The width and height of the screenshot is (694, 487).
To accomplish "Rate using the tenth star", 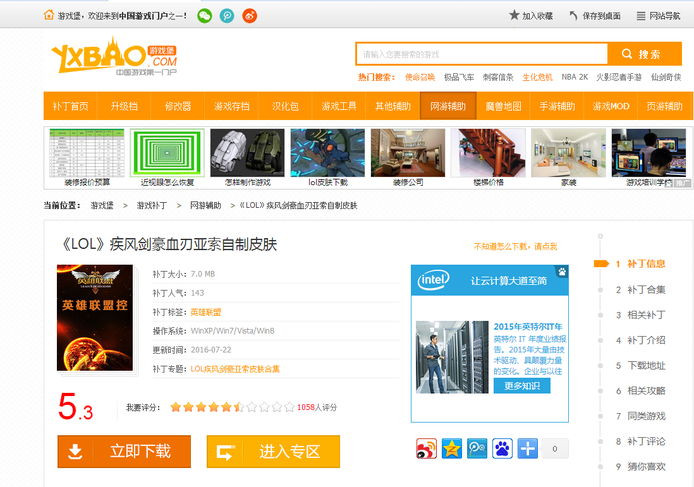I will [x=289, y=407].
